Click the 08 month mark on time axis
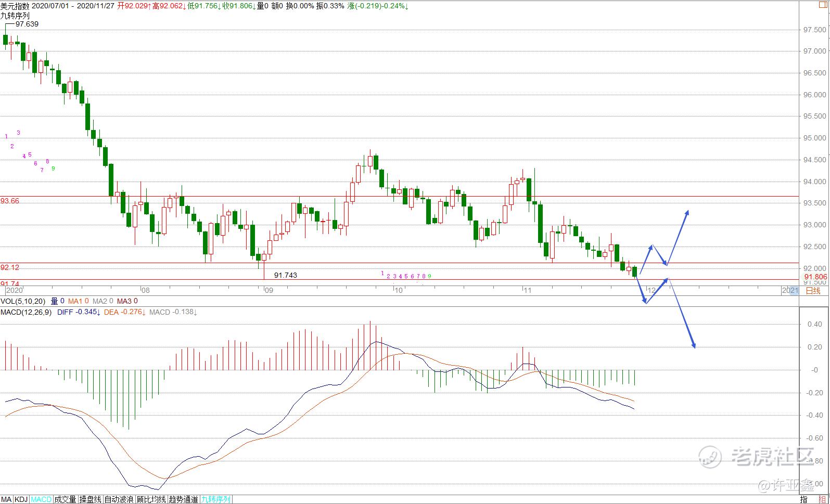The height and width of the screenshot is (504, 830). (x=146, y=290)
